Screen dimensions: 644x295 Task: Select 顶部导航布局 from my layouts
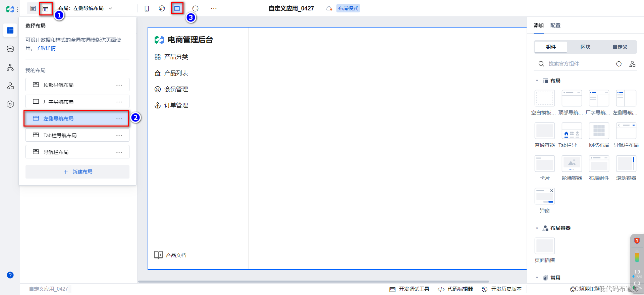[x=77, y=85]
